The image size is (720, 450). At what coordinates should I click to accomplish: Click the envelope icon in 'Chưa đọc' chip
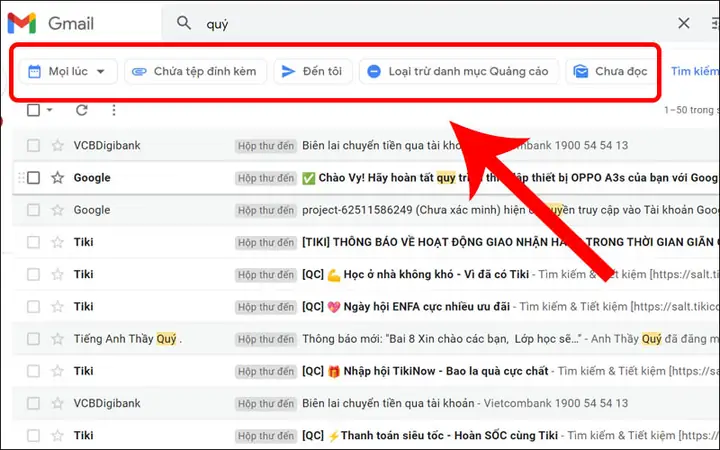(x=581, y=72)
